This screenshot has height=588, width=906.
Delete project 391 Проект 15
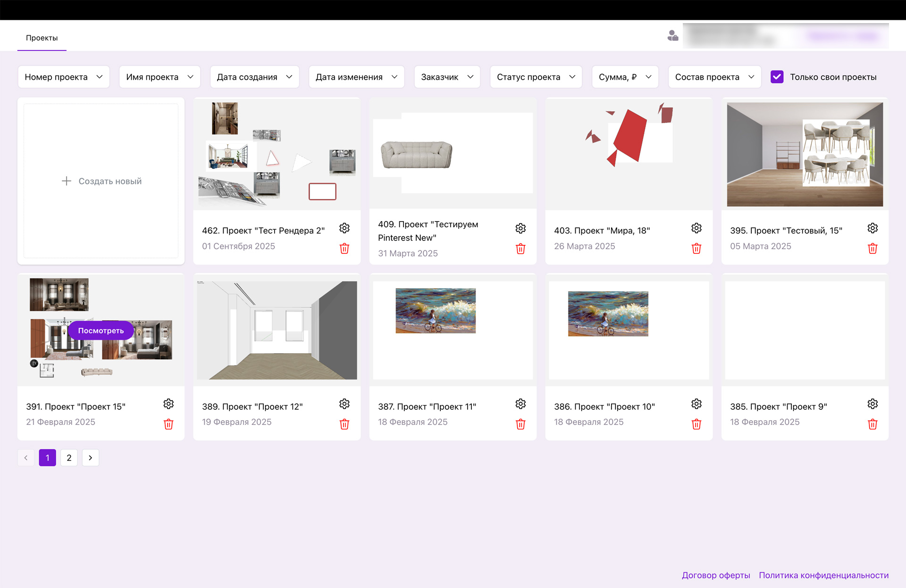[x=168, y=424]
